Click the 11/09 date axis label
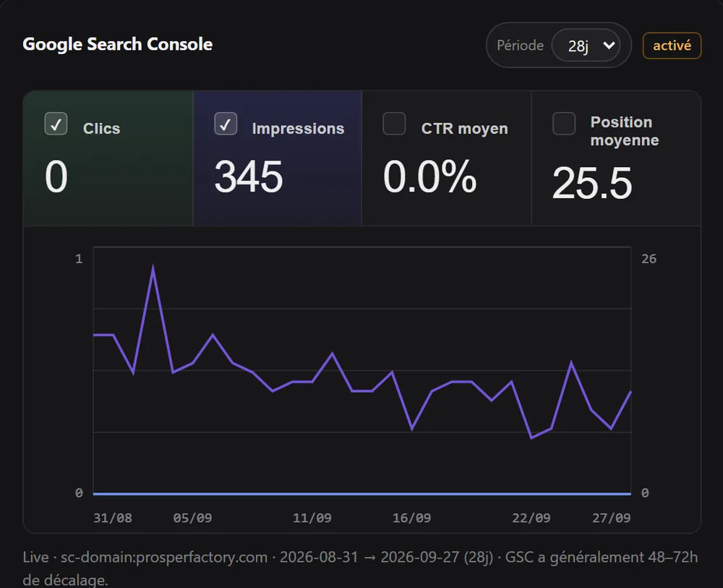 tap(312, 518)
